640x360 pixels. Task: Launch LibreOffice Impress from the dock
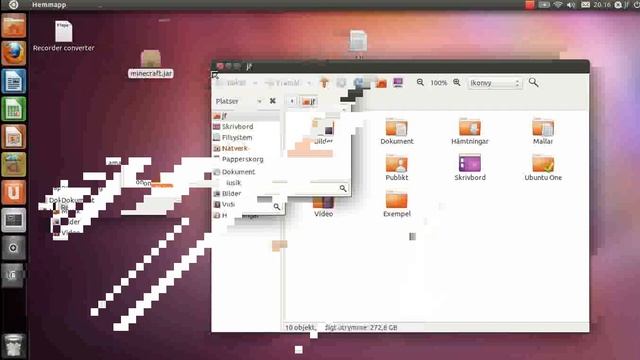(14, 136)
